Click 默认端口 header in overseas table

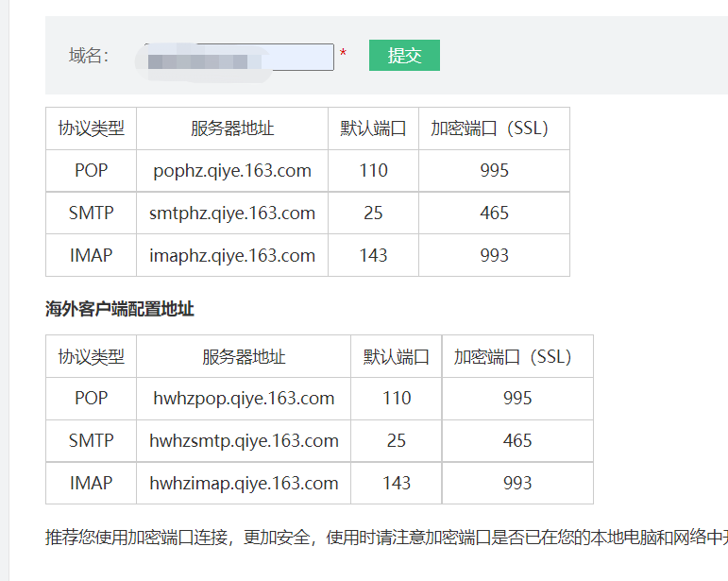pyautogui.click(x=397, y=357)
